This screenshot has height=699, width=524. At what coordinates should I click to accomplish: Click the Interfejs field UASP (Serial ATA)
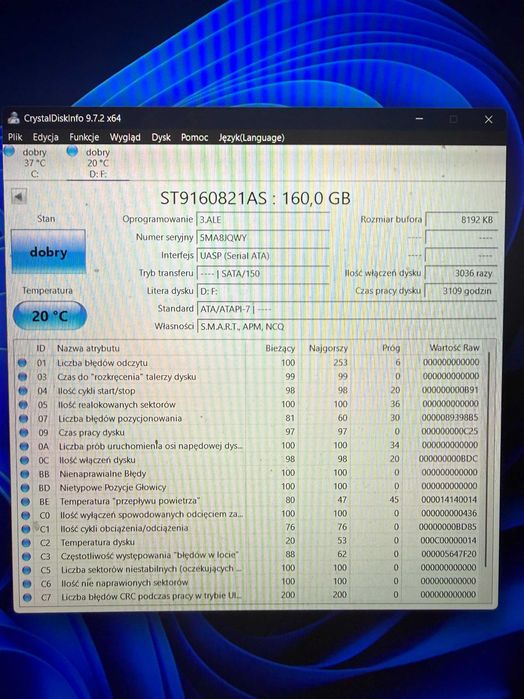coord(263,255)
